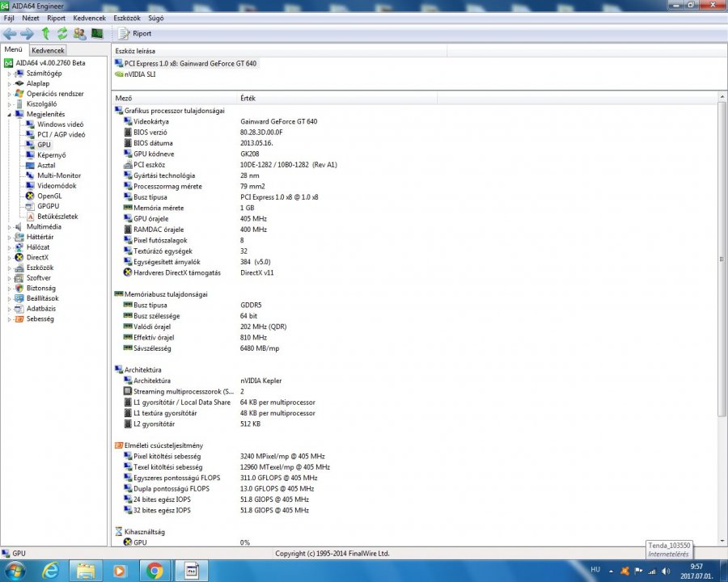Select the Videomódok tree item
728x582 pixels.
click(57, 186)
